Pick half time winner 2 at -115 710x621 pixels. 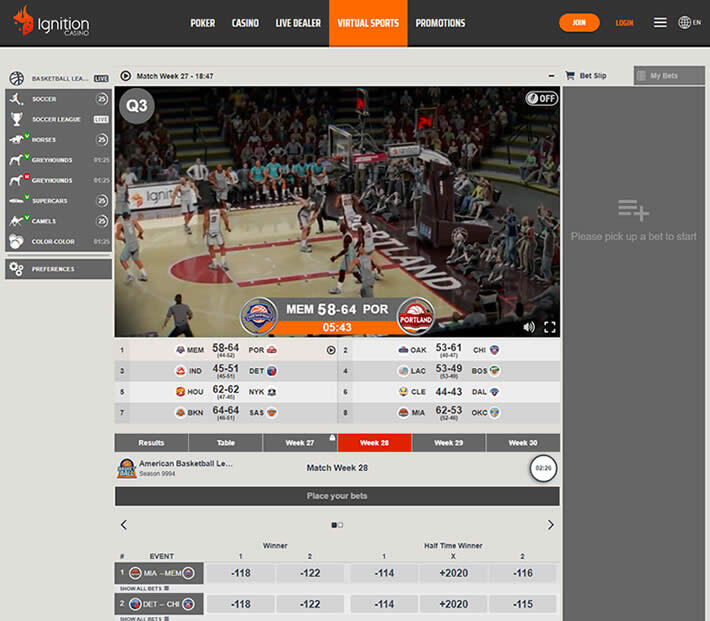[x=523, y=604]
